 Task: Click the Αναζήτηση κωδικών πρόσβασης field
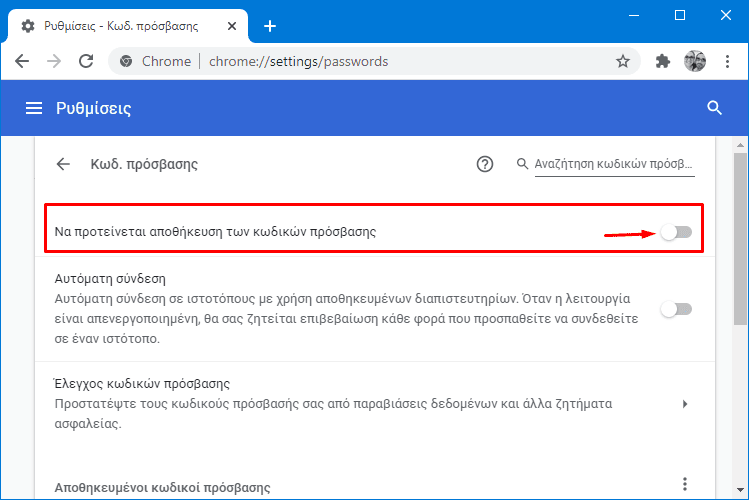tap(614, 164)
